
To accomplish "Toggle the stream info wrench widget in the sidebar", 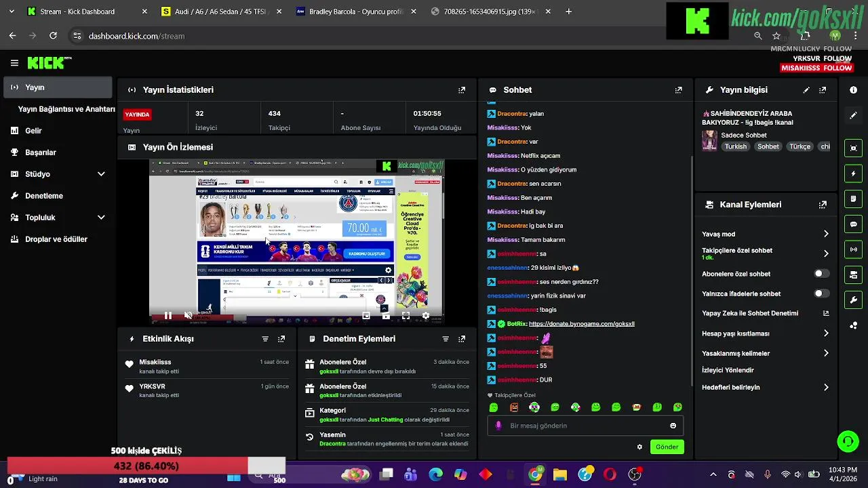I will tap(853, 300).
